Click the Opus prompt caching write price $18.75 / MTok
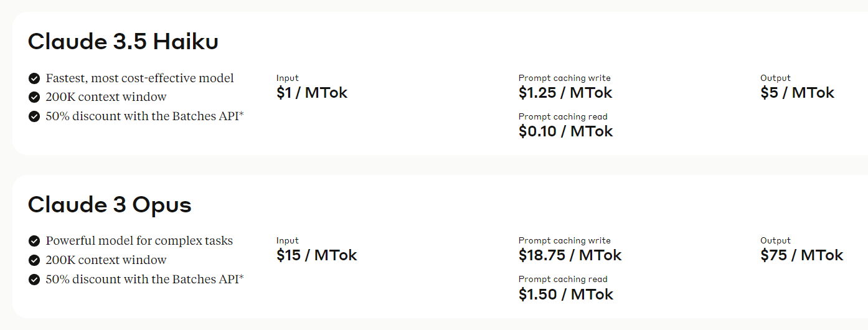This screenshot has width=868, height=330. [x=570, y=255]
